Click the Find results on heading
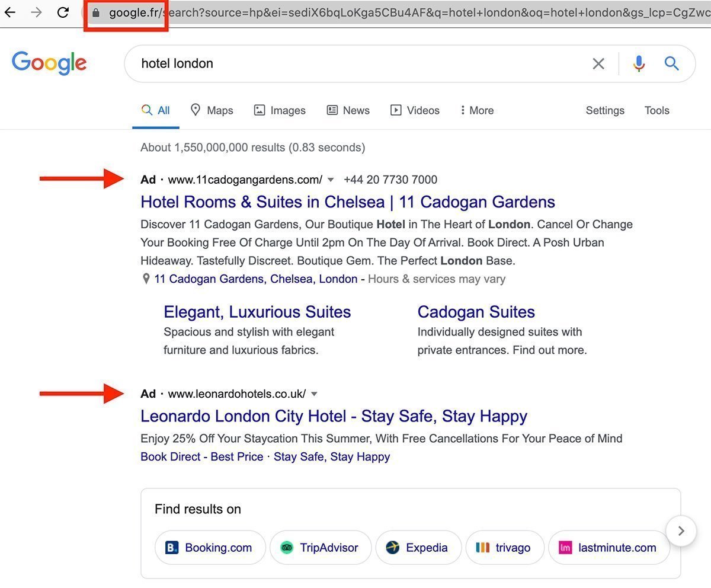Viewport: 711px width, 588px height. point(198,509)
